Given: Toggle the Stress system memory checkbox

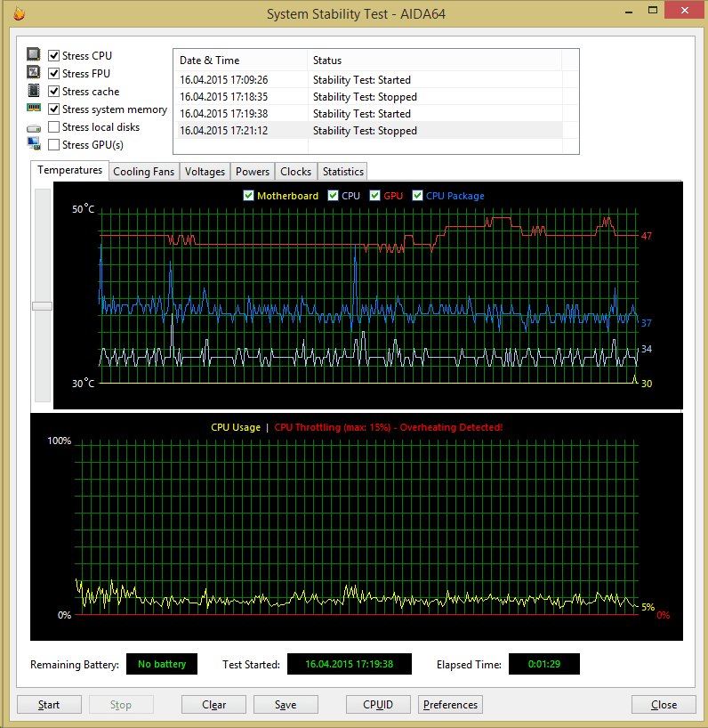Looking at the screenshot, I should (x=54, y=109).
